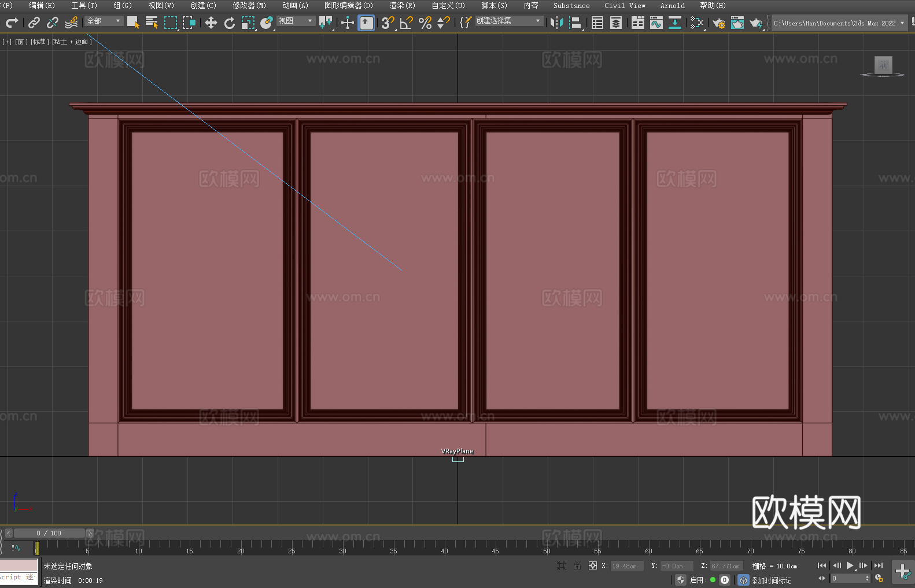Image resolution: width=915 pixels, height=588 pixels.
Task: Toggle the Selection Lock padlock icon
Action: pos(577,565)
